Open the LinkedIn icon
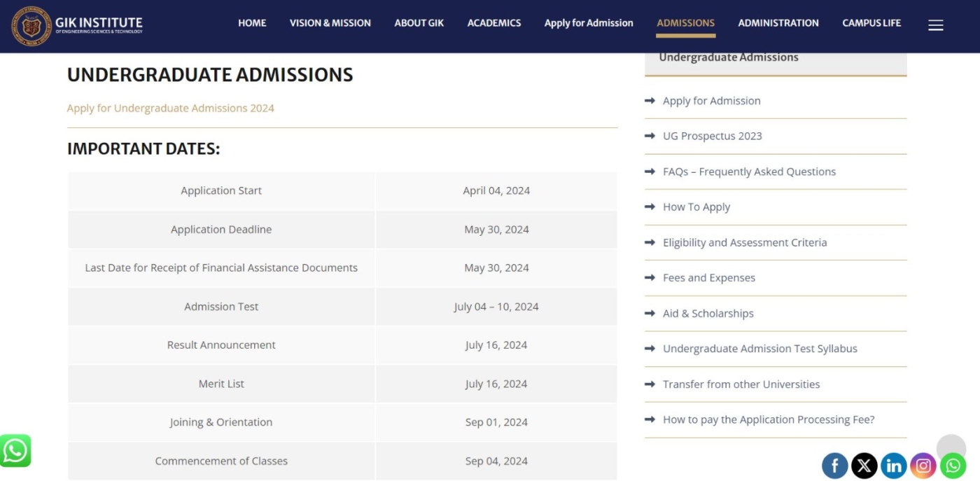980x481 pixels. click(x=893, y=465)
